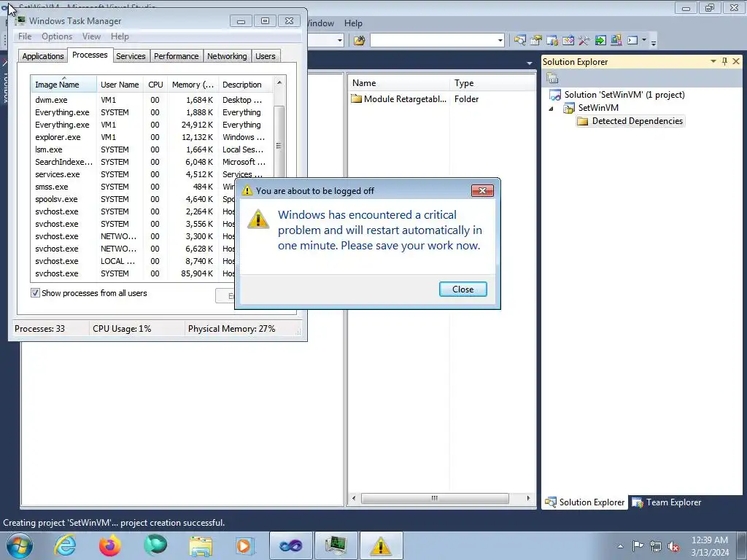Viewport: 747px width, 560px height.
Task: Open the Task Manager File menu
Action: (25, 36)
